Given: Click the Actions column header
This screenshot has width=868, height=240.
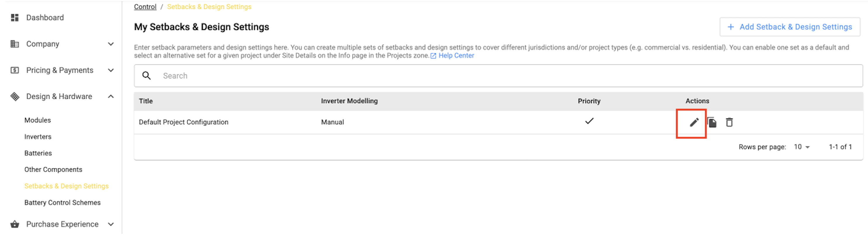Looking at the screenshot, I should pyautogui.click(x=697, y=101).
